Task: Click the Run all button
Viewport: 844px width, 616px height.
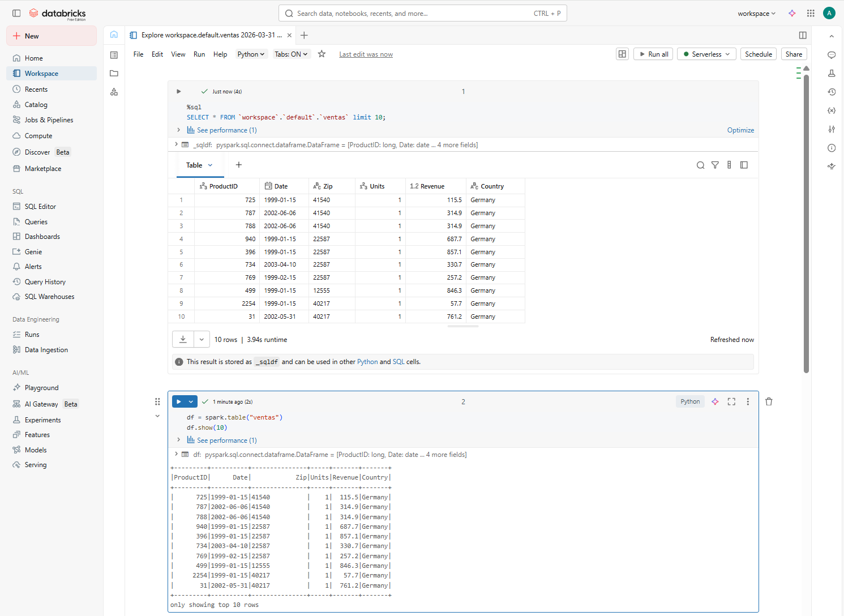Action: (653, 54)
